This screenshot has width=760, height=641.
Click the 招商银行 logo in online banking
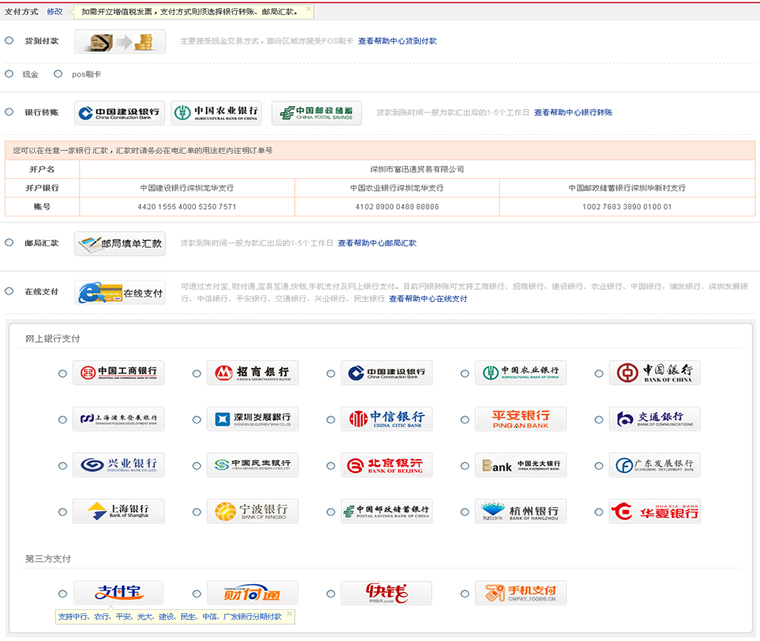pos(252,373)
